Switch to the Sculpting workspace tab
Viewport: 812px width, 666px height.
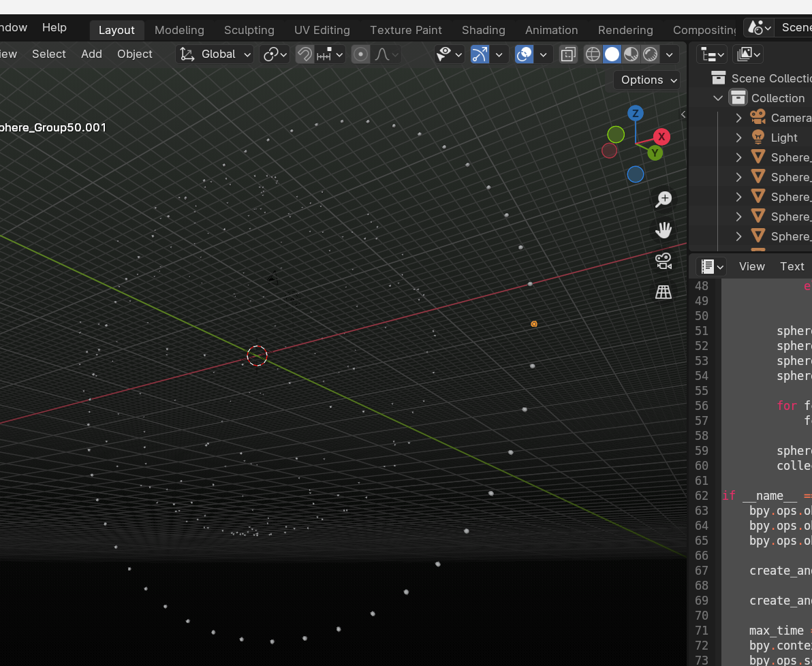pyautogui.click(x=249, y=30)
